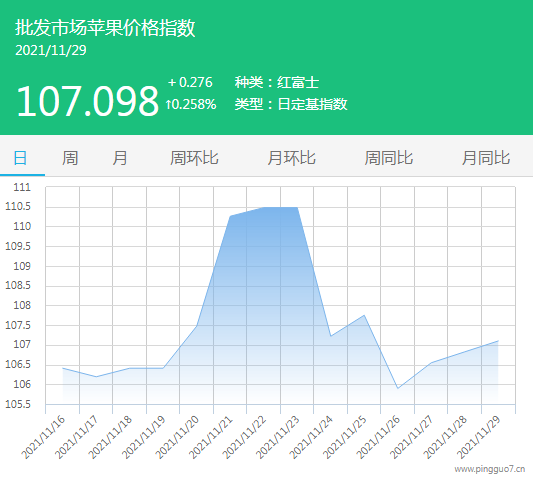Image resolution: width=533 pixels, height=478 pixels.
Task: Click the 2021/11/16 x-axis label
Action: coord(43,437)
